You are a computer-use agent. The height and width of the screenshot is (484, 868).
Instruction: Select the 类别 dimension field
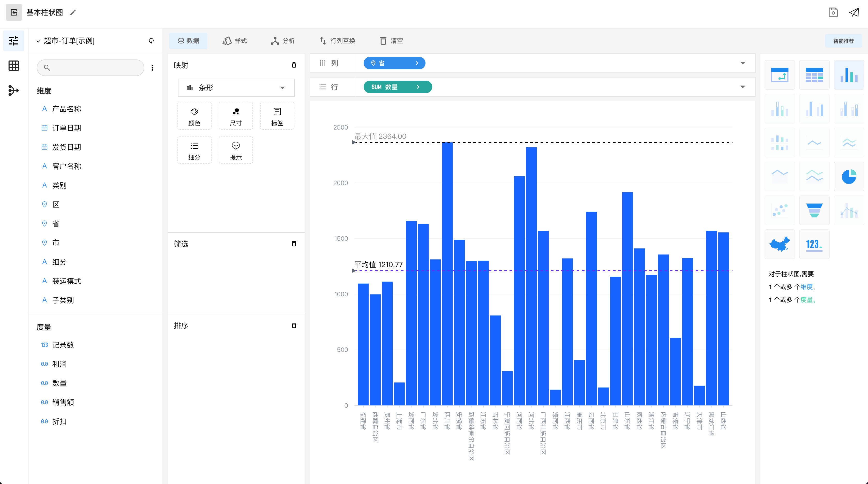59,185
